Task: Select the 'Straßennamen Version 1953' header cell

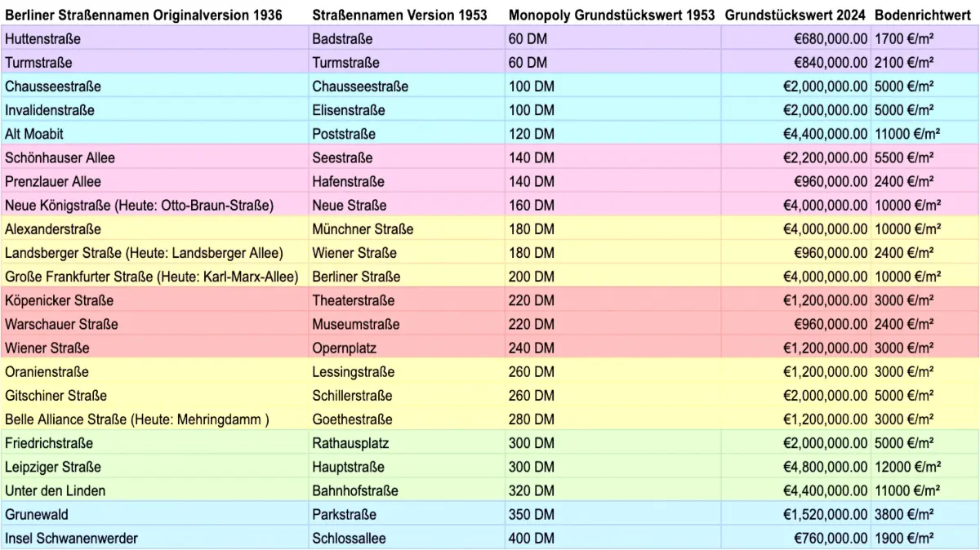Action: 399,16
